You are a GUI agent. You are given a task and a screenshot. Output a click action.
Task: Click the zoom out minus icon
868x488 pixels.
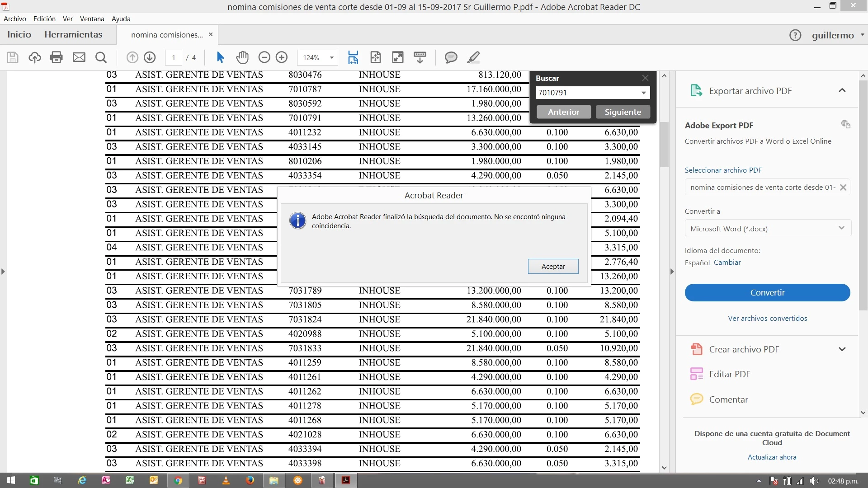tap(264, 57)
